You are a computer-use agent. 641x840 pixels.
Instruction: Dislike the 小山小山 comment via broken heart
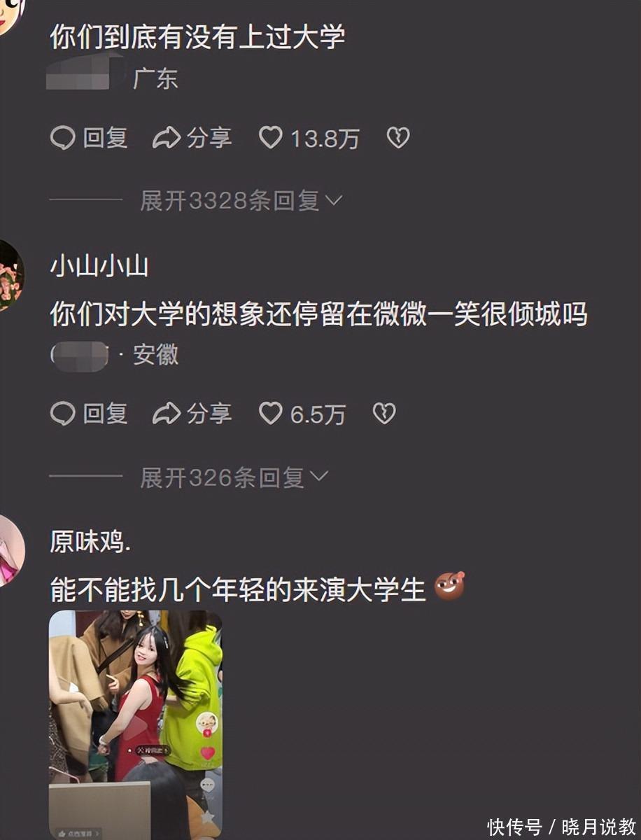coord(384,414)
